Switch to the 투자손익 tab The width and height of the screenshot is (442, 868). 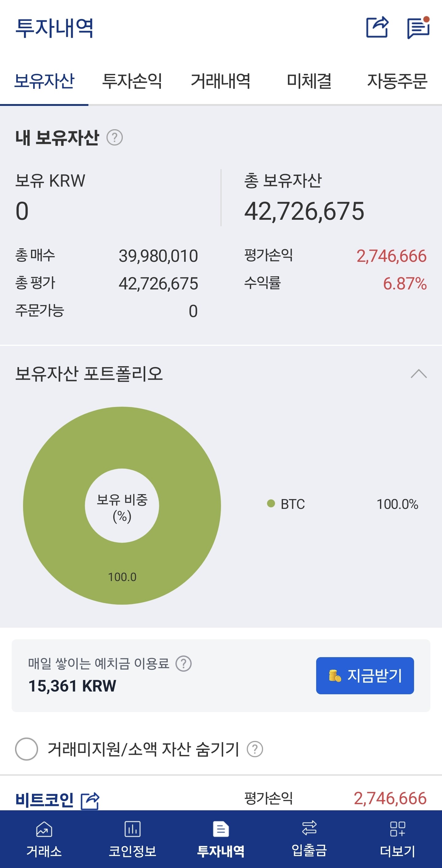[132, 81]
